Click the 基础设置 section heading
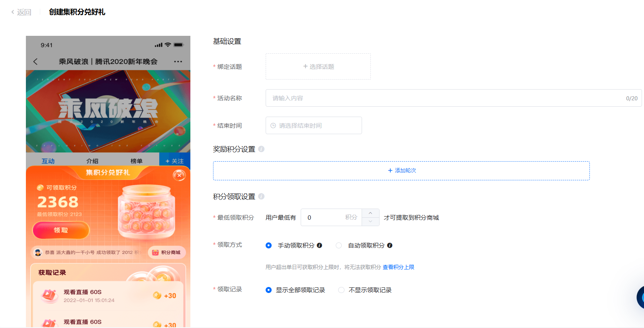The image size is (644, 328). tap(227, 41)
